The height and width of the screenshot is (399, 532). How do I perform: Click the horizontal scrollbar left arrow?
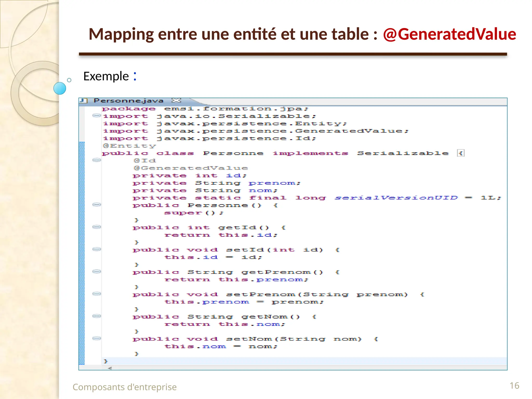point(110,368)
